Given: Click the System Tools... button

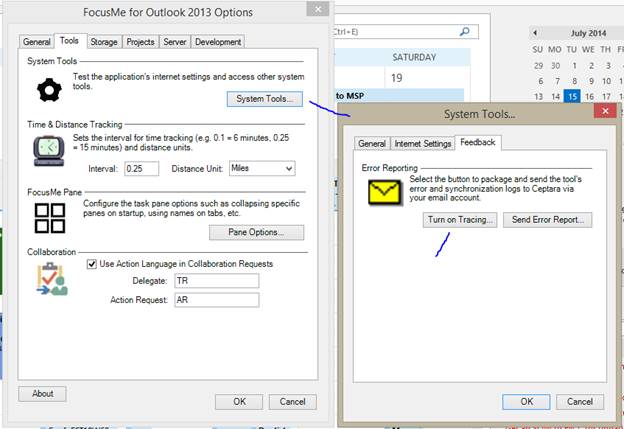Looking at the screenshot, I should pyautogui.click(x=265, y=99).
